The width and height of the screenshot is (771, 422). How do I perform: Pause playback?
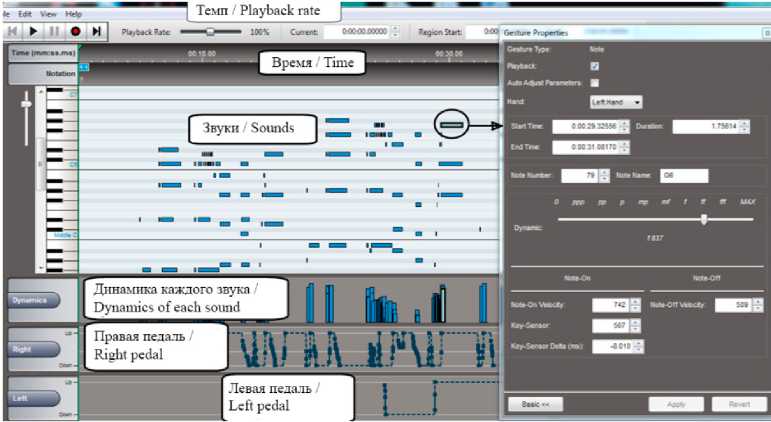(x=54, y=31)
